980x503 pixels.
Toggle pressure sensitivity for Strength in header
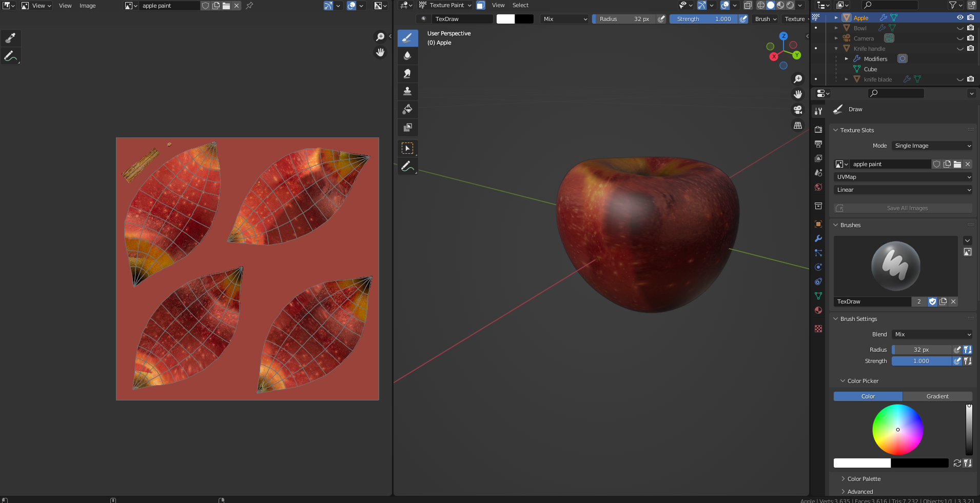743,19
